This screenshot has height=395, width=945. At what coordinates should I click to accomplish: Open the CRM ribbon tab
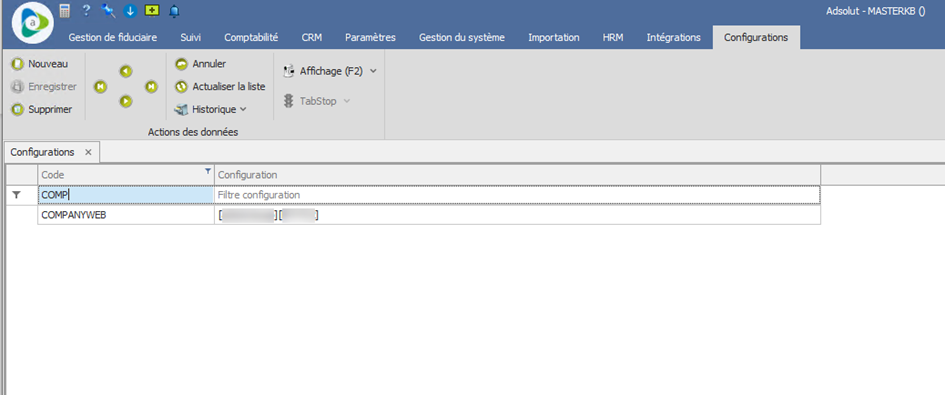pos(312,37)
